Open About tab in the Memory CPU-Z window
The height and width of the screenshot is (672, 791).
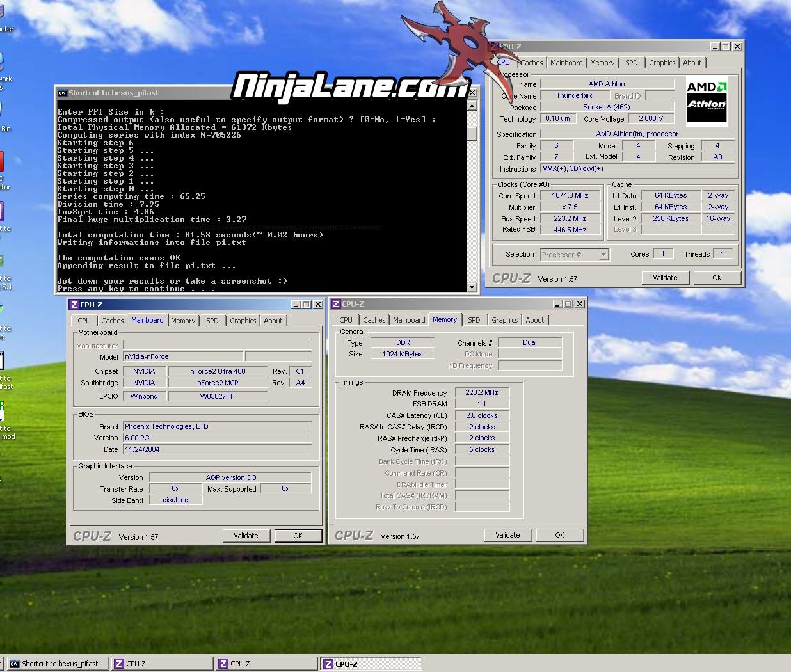(x=535, y=320)
